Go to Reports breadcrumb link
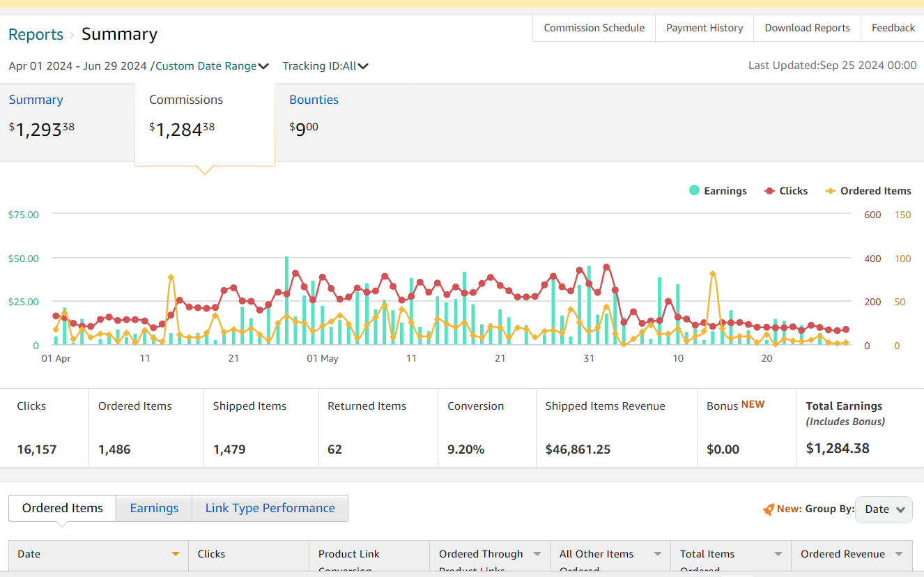The width and height of the screenshot is (924, 577). coord(36,34)
